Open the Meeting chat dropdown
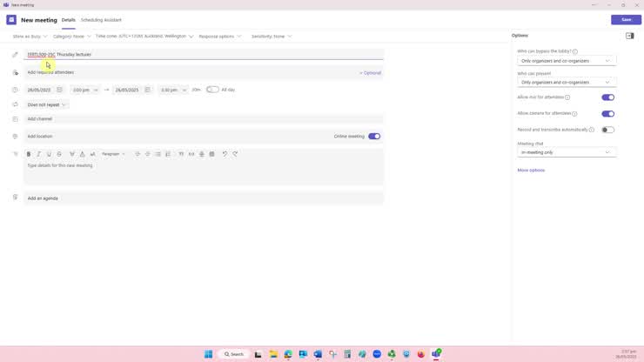The image size is (644, 362). point(566,152)
